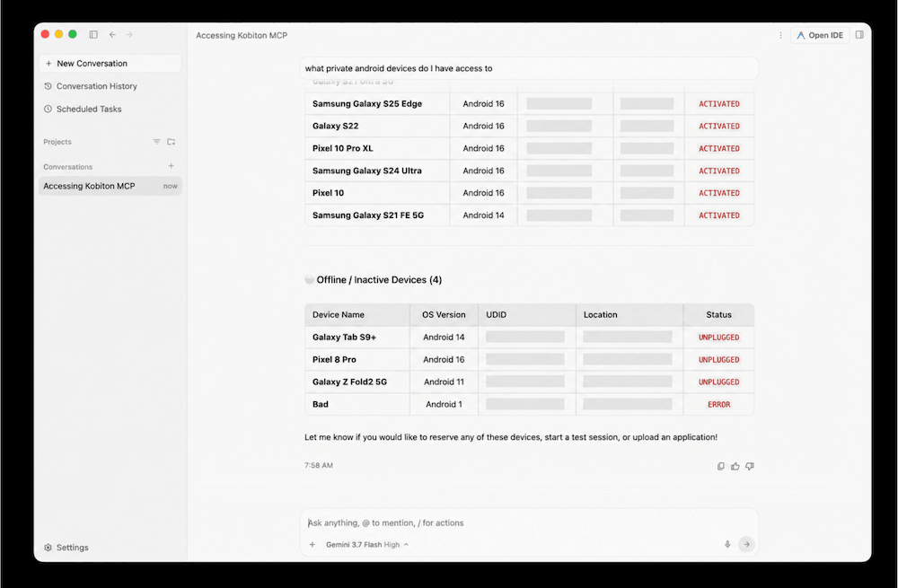Add a new project folder icon
898x588 pixels.
pos(171,142)
